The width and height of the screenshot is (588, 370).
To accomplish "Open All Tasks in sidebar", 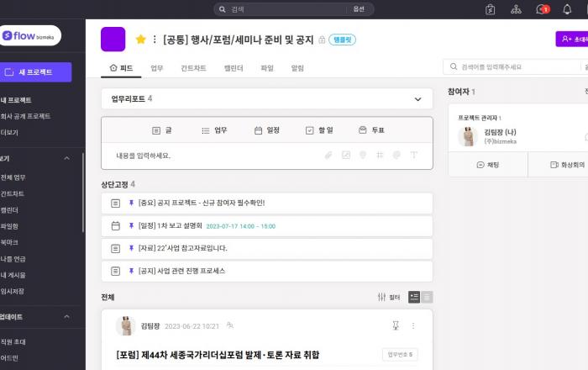I will tap(13, 177).
